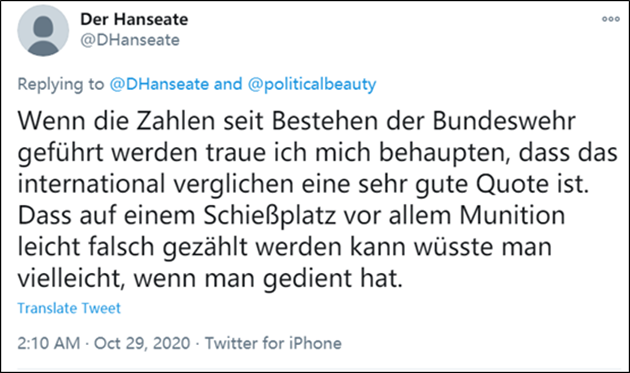Click the word international in the tweet

coord(91,184)
